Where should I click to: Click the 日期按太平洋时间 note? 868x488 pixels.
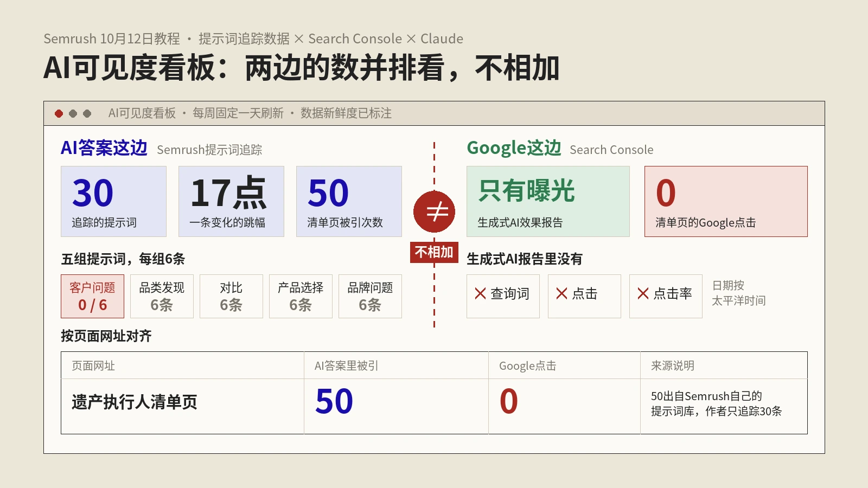(x=738, y=293)
